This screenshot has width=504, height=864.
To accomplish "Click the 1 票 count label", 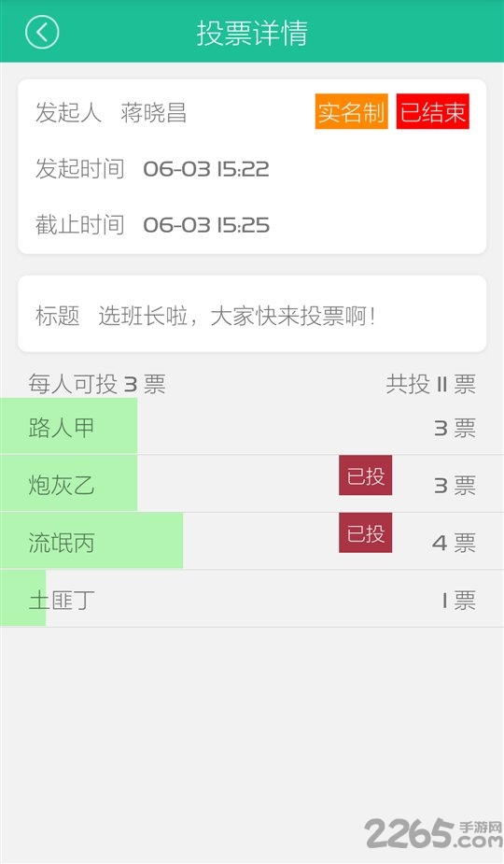I will pos(458,601).
